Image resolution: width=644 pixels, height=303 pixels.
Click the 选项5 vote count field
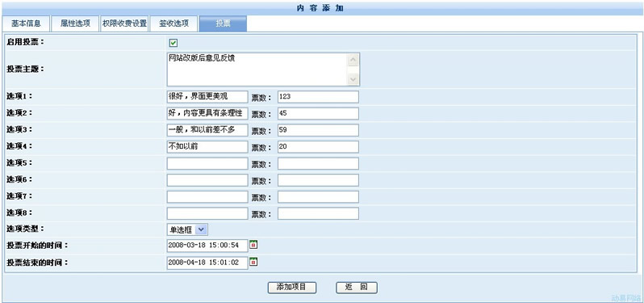[x=318, y=164]
